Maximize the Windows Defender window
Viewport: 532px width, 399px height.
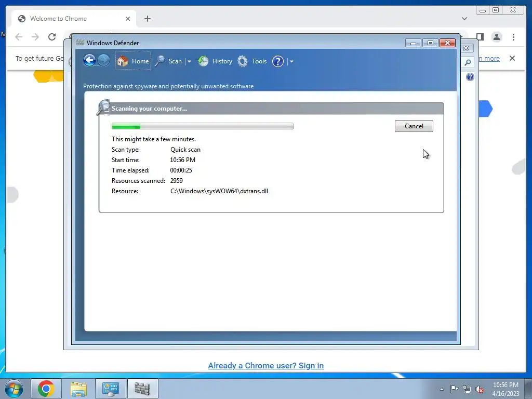click(430, 43)
